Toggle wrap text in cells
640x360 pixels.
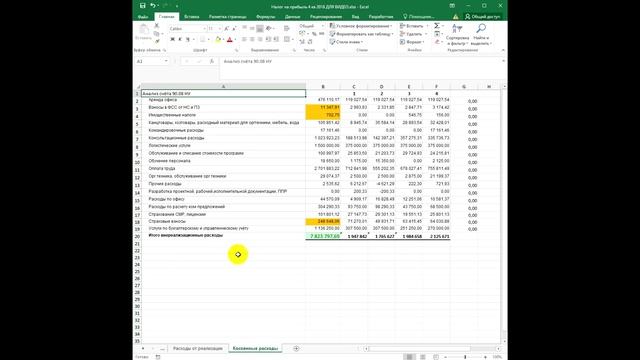pyautogui.click(x=287, y=28)
